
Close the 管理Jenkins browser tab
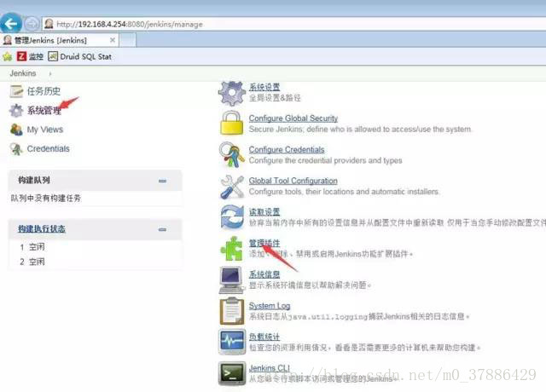point(113,40)
